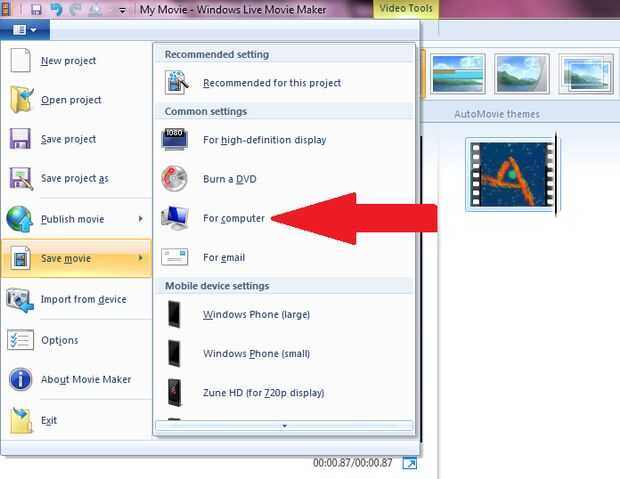Click the Zune HD device icon
The width and height of the screenshot is (620, 479).
[174, 392]
